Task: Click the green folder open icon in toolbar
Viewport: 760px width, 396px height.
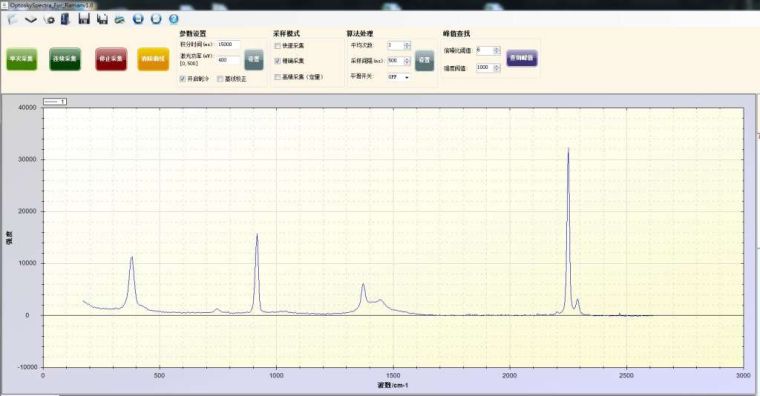Action: 120,19
